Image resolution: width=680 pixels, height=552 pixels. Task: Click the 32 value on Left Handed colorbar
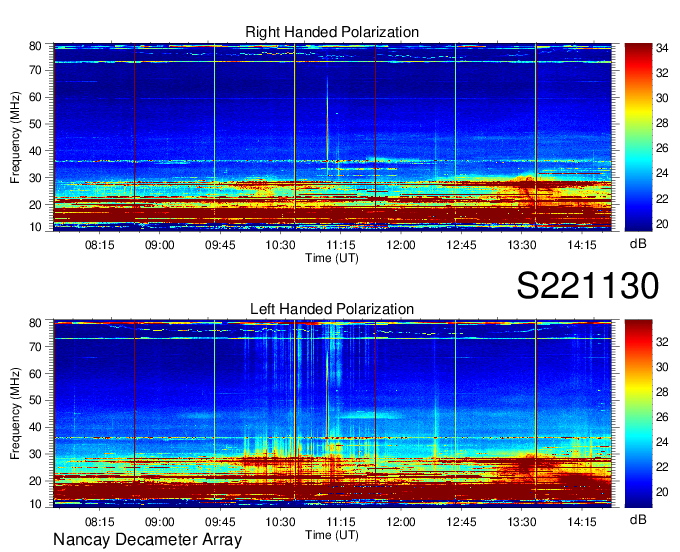(662, 342)
